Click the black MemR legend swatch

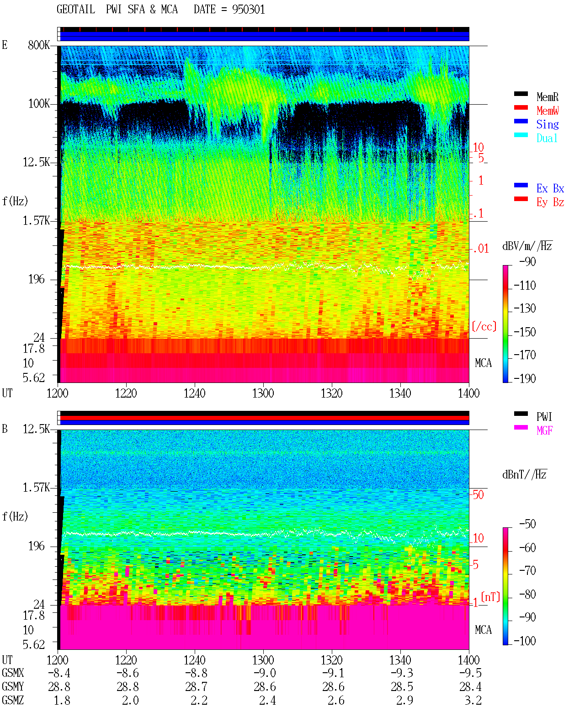(521, 94)
